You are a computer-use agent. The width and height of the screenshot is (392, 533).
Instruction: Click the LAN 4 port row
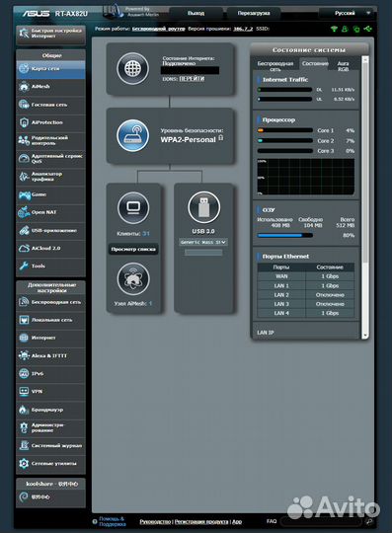tap(306, 313)
